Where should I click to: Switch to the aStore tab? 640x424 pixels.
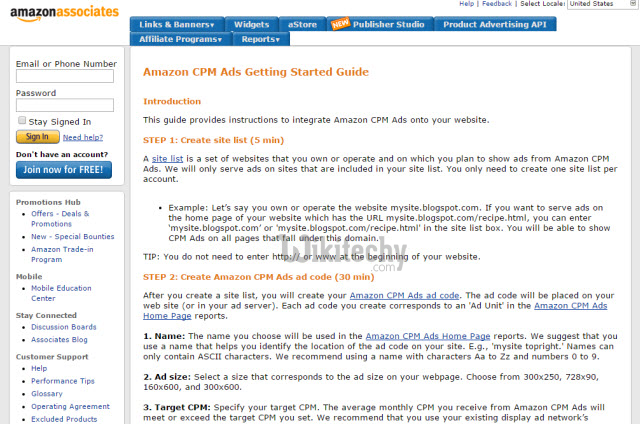pos(305,24)
